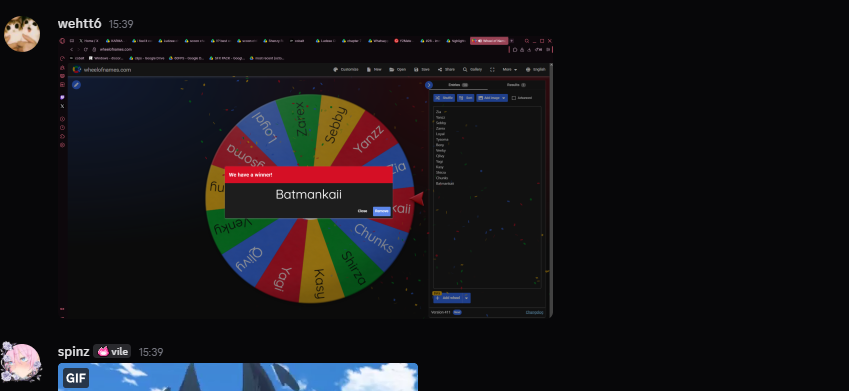The image size is (849, 391).
Task: Click the Shirza wheel slice
Action: [x=354, y=269]
